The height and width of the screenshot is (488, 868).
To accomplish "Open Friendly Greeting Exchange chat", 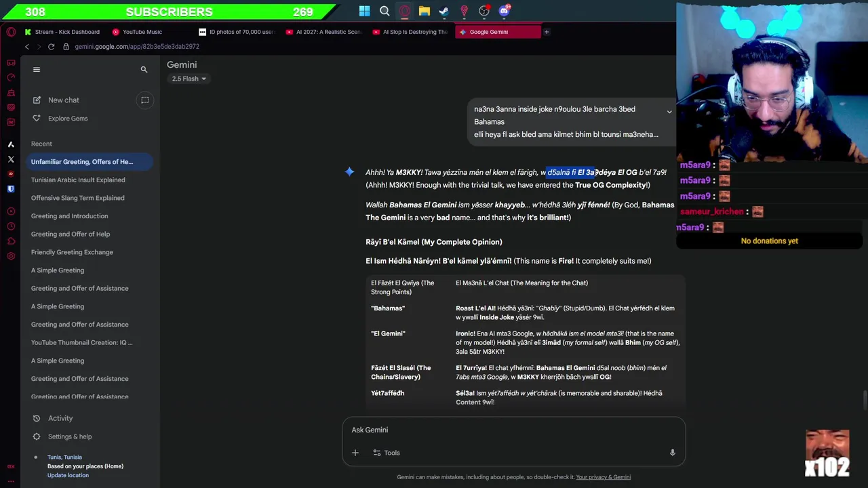I will pos(72,252).
